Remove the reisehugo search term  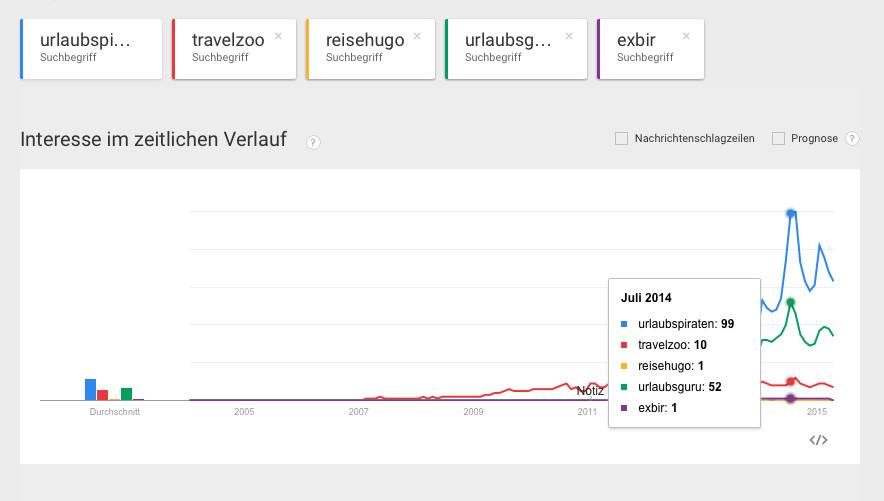[x=417, y=36]
